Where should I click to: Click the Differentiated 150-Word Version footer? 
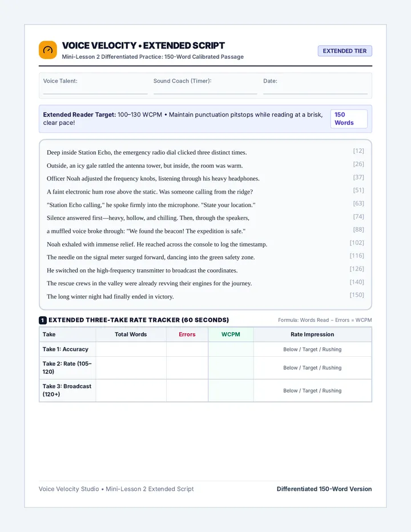(324, 489)
